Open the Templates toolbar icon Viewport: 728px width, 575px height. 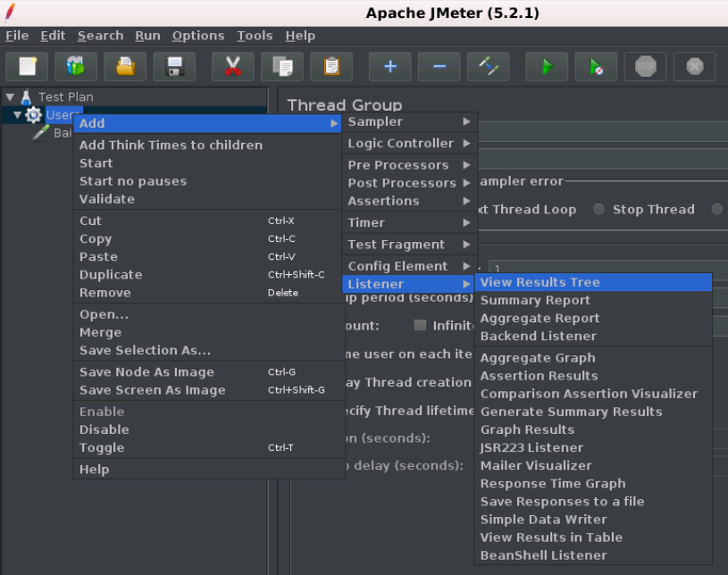click(x=76, y=66)
